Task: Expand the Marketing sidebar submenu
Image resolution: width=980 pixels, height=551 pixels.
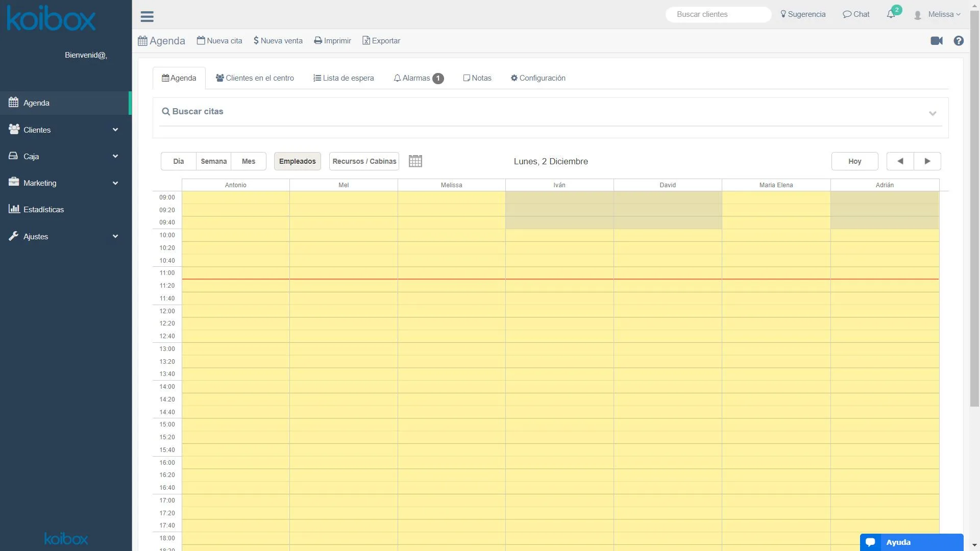Action: (115, 183)
